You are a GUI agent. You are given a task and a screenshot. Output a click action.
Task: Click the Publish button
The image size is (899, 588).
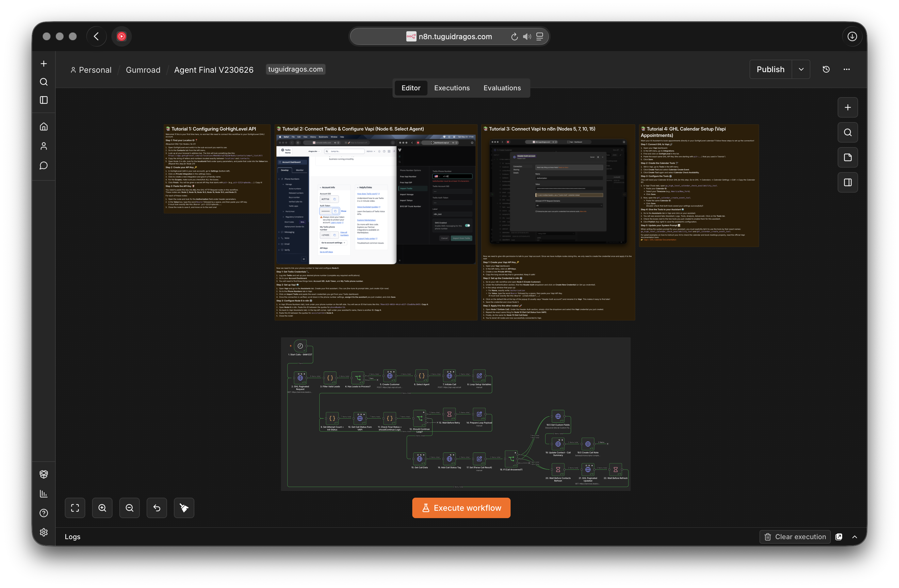(x=771, y=69)
